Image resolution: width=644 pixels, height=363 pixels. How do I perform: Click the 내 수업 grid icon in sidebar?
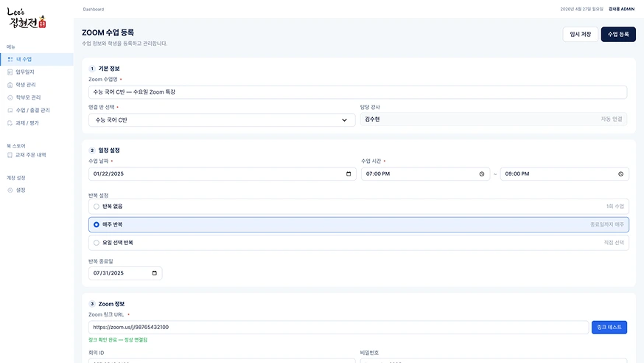pos(10,59)
